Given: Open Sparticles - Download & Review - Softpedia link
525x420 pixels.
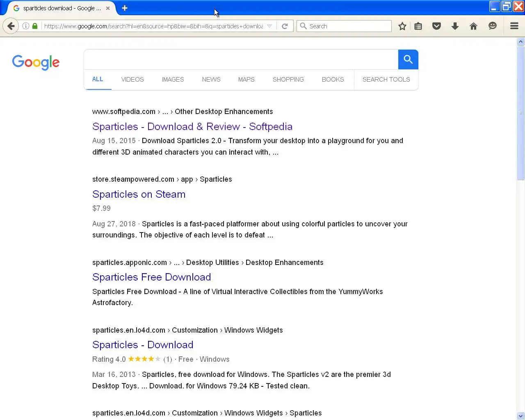Looking at the screenshot, I should (x=192, y=126).
